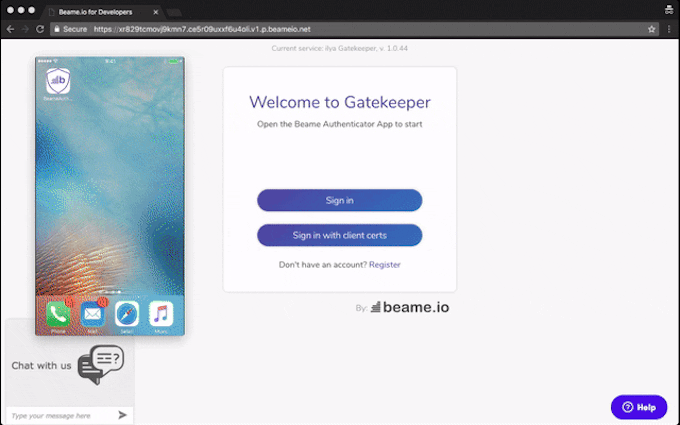Click the incognito icon in title bar
This screenshot has width=680, height=425.
click(x=669, y=10)
